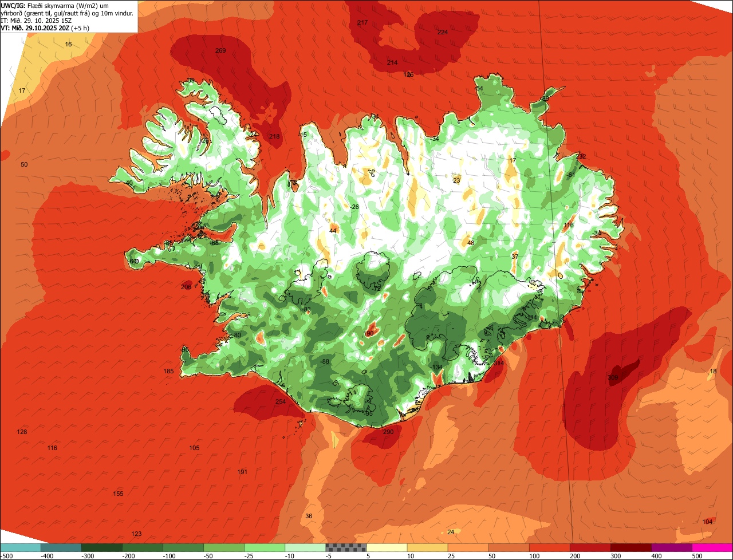Click the map value '134' in southern Iceland
Image resolution: width=733 pixels, height=560 pixels.
coord(437,367)
